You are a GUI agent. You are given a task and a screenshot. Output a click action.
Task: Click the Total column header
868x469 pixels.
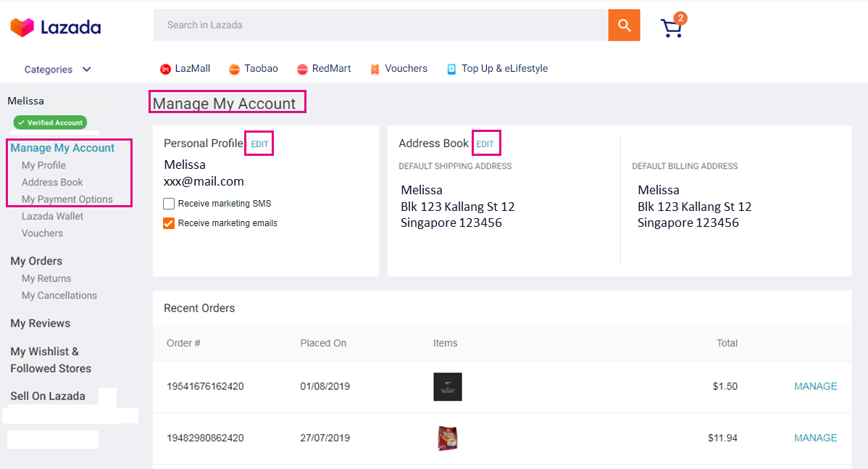[x=727, y=344]
